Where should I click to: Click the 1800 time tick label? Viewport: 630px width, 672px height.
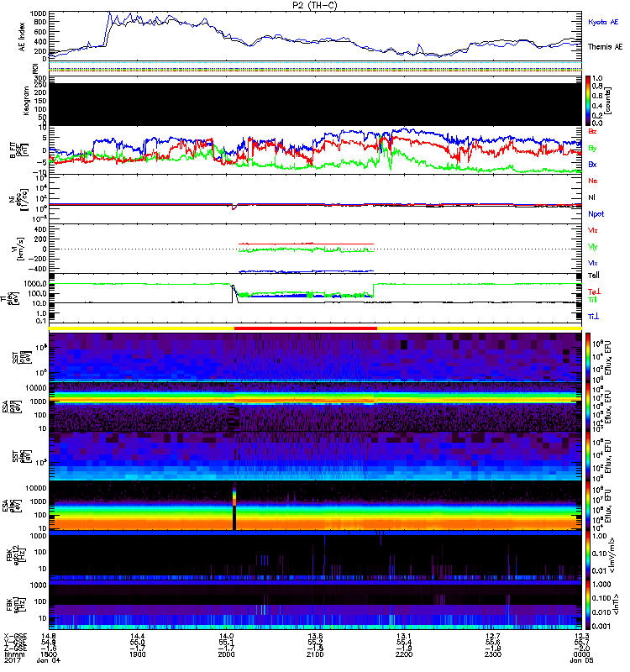click(49, 654)
